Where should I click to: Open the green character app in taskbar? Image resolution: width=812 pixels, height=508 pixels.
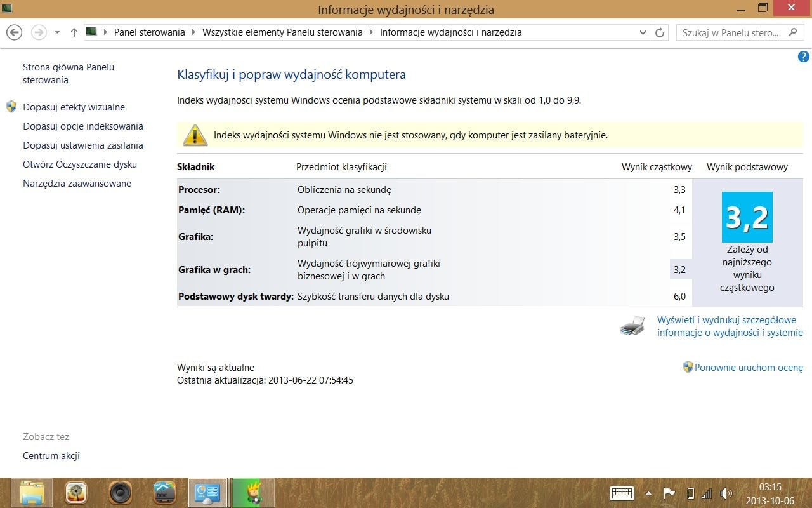pos(254,493)
